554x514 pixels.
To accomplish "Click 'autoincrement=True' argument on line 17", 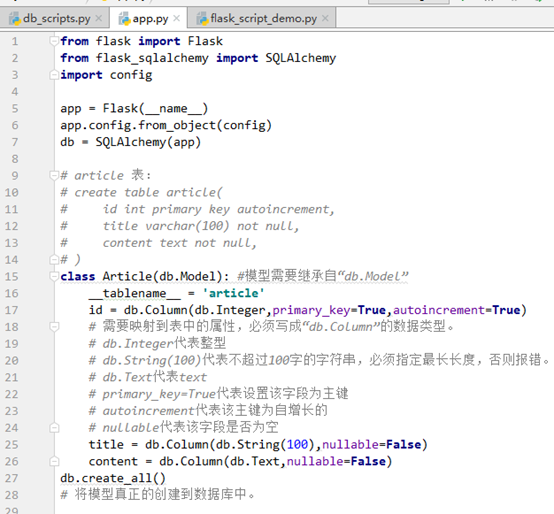I will [457, 310].
